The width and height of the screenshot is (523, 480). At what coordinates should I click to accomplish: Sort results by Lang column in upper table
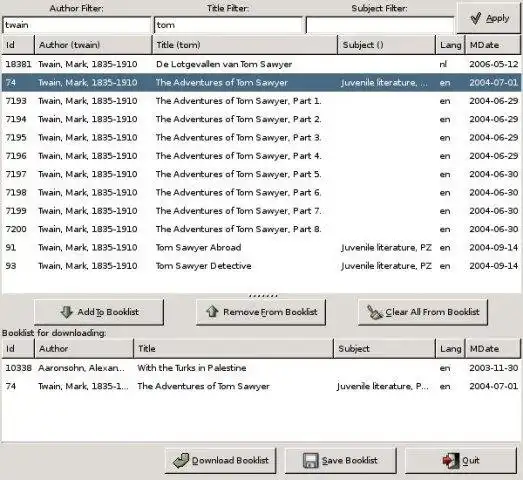point(451,45)
